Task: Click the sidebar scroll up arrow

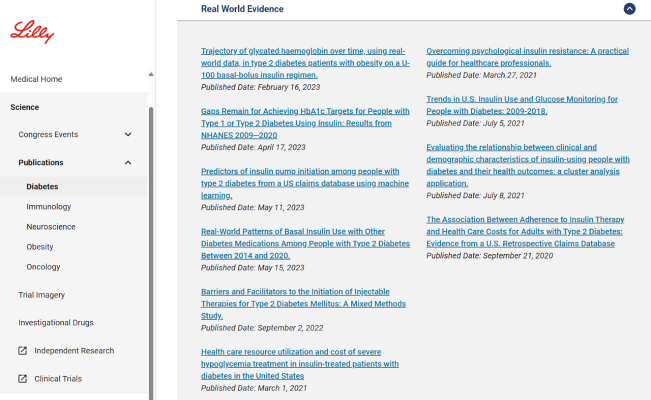Action: (x=151, y=74)
